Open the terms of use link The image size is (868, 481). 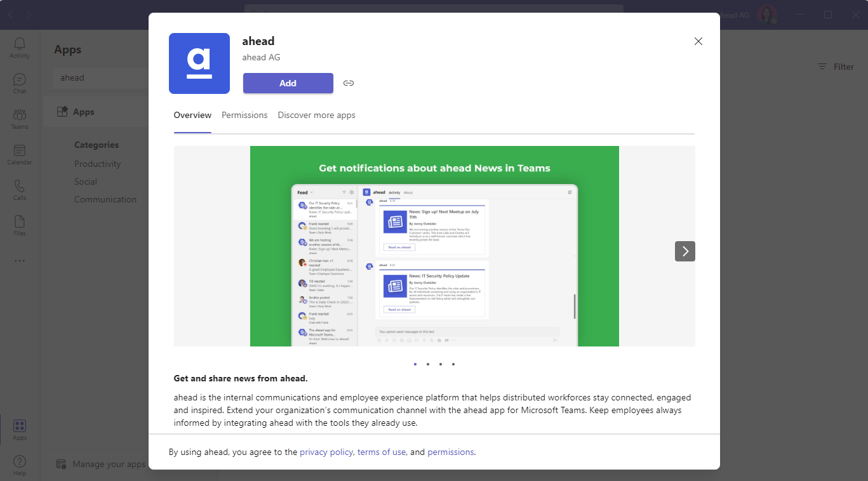(381, 452)
